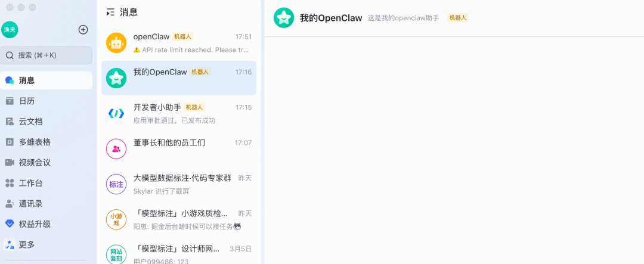Open the 日历 calendar sidebar item

pos(46,101)
